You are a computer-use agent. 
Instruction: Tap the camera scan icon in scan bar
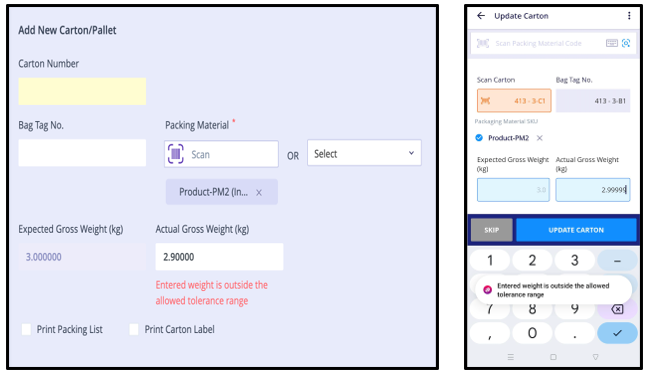(626, 43)
